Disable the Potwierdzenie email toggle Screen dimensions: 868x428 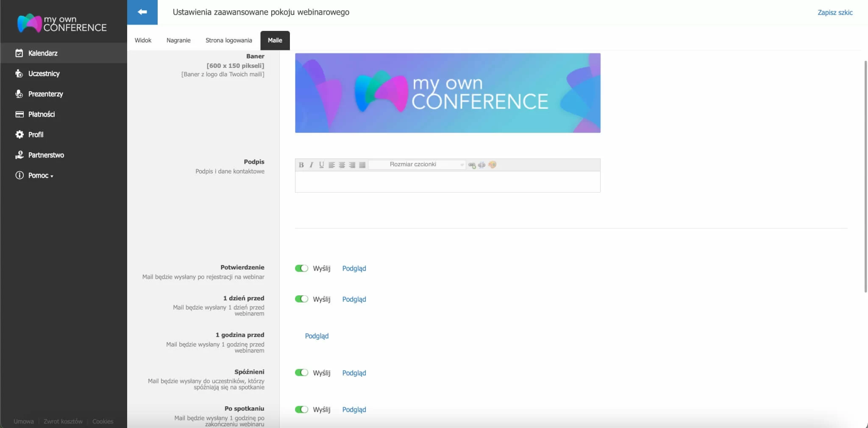pyautogui.click(x=301, y=269)
